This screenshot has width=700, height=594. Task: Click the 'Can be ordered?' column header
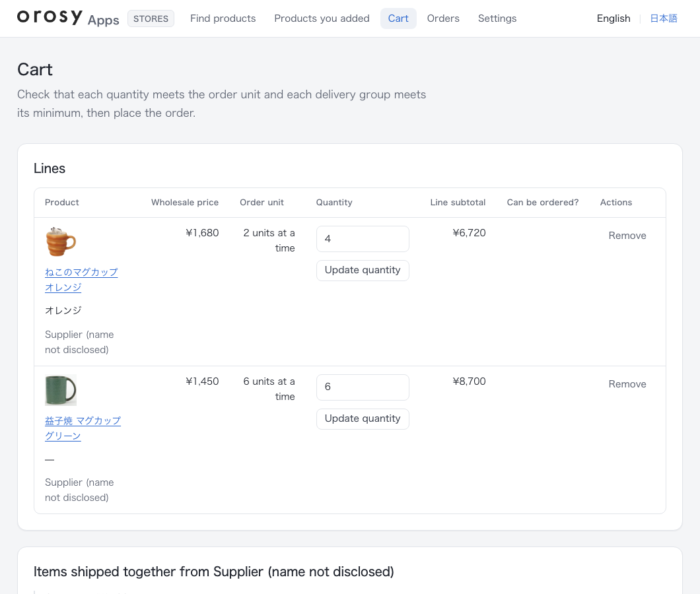coord(542,202)
